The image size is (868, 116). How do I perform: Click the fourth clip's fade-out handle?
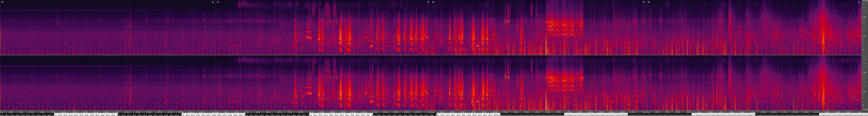[859, 2]
